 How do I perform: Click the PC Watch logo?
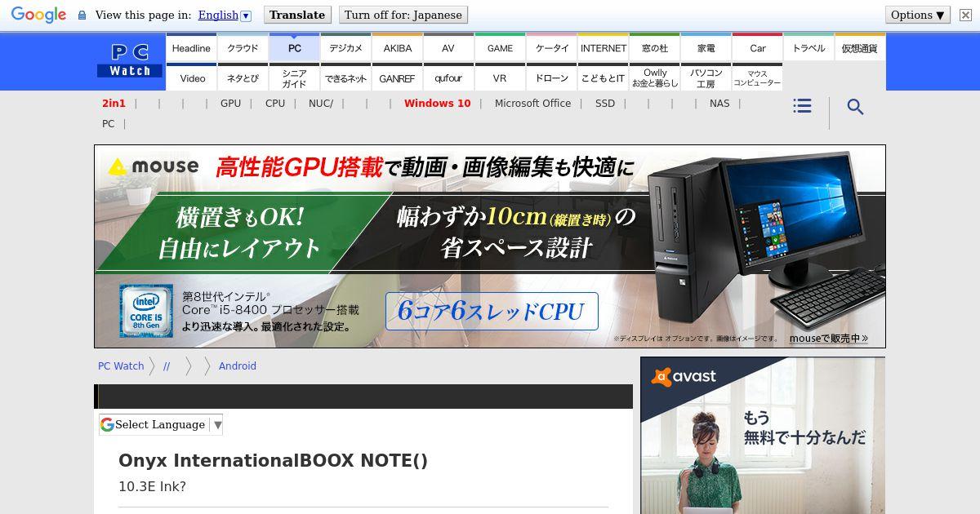click(130, 60)
